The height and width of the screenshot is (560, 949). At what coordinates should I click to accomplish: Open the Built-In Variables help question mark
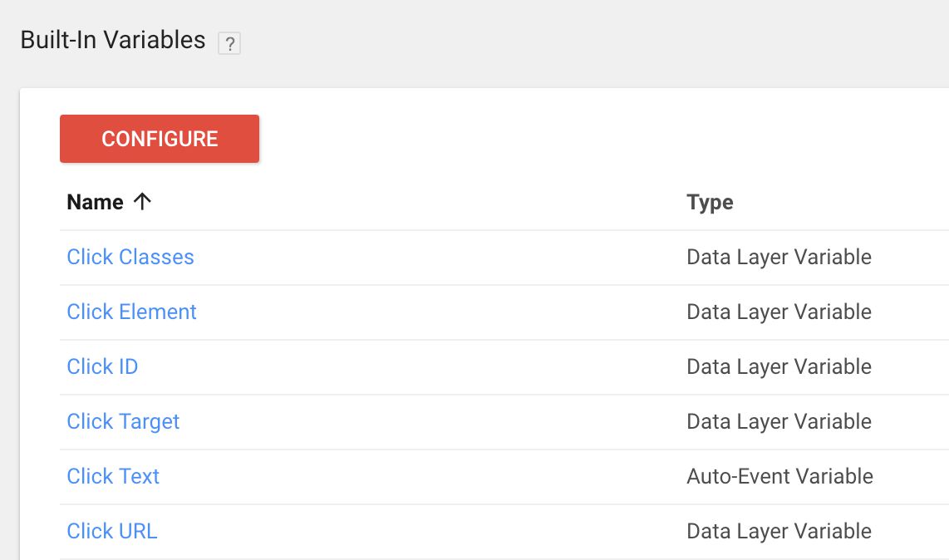click(x=229, y=43)
